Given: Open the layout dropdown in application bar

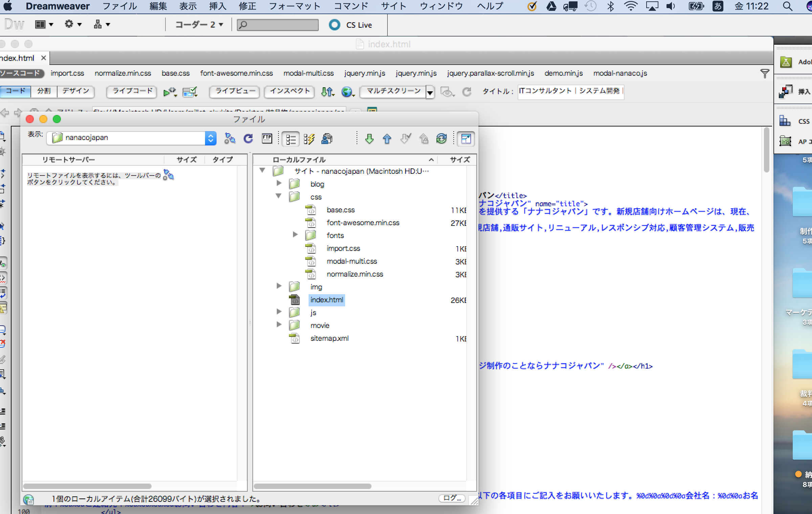Looking at the screenshot, I should (44, 24).
